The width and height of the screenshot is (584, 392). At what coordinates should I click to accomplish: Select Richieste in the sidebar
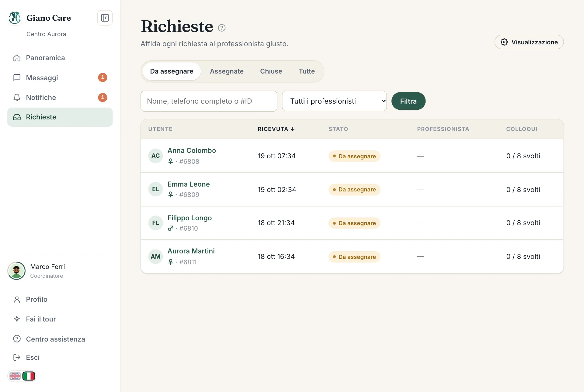(60, 117)
